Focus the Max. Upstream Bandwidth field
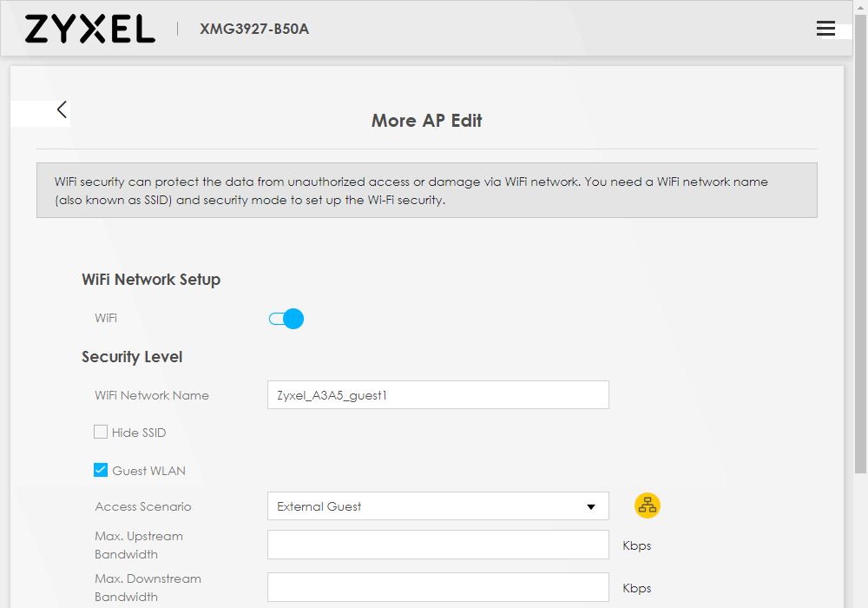Screen dimensions: 868x608 (437, 545)
